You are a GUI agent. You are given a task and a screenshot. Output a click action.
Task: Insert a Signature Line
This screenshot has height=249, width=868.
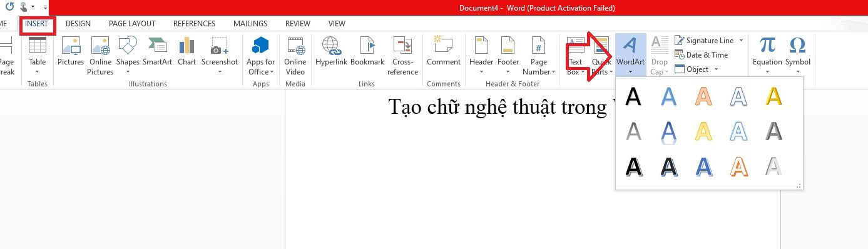pos(705,41)
